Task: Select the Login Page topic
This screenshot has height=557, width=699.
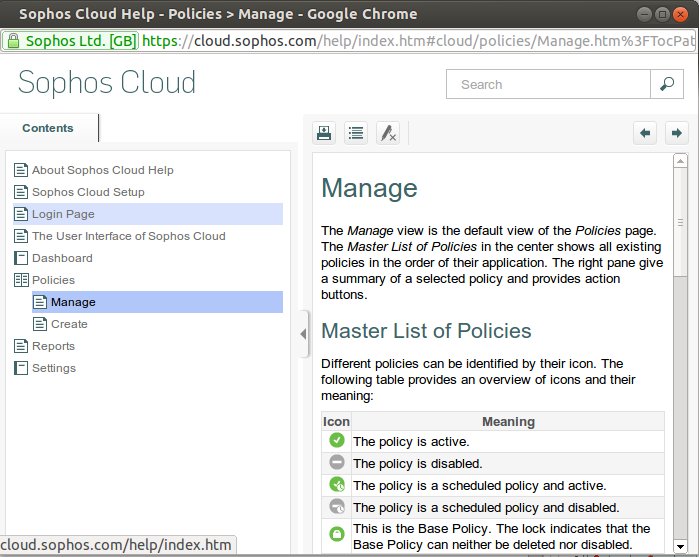Action: pos(148,214)
